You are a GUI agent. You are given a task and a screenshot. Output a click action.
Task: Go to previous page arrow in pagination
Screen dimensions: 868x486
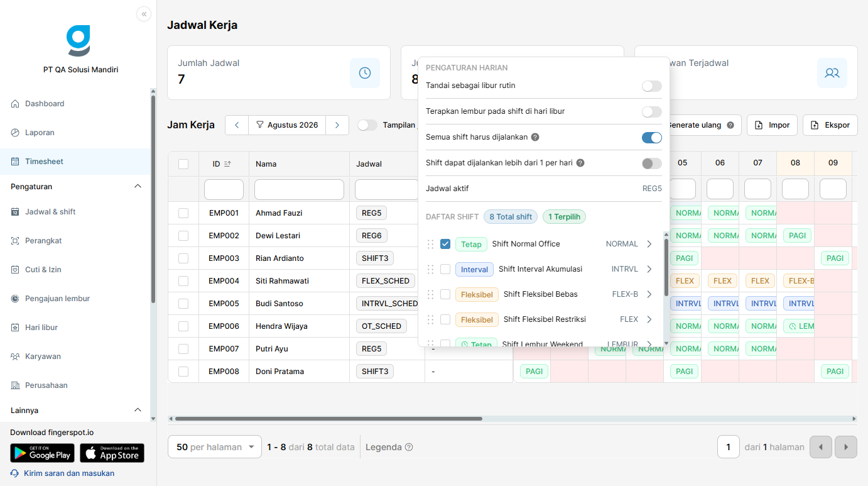[821, 447]
